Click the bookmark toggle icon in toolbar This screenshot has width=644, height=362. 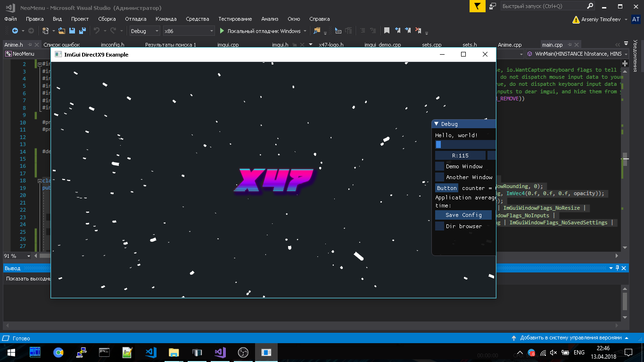tap(387, 31)
